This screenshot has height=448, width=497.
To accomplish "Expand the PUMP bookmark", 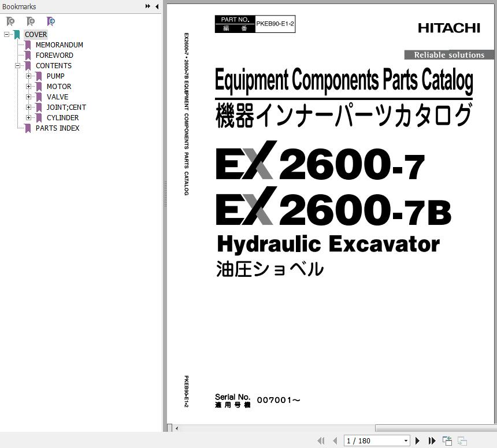I will point(28,76).
